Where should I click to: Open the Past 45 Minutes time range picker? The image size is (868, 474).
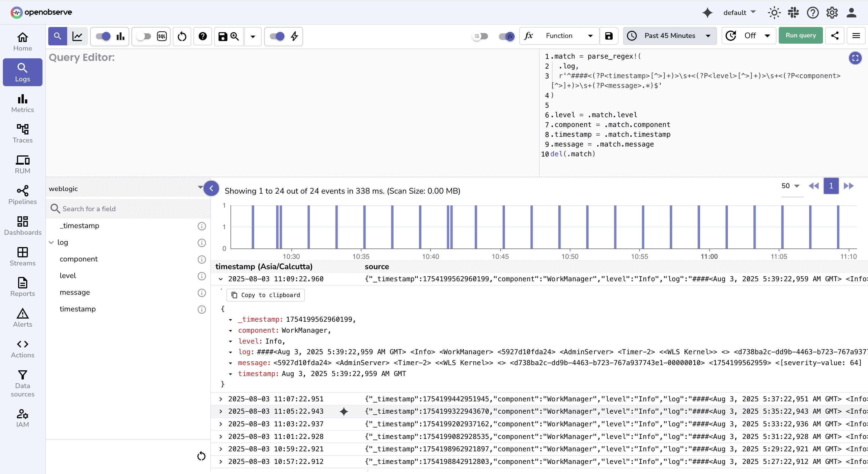670,36
